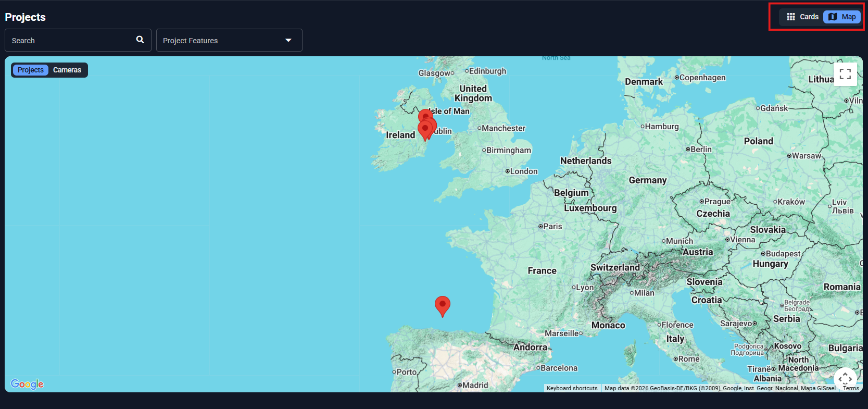
Task: Click the "Paris" label on the map
Action: 552,226
